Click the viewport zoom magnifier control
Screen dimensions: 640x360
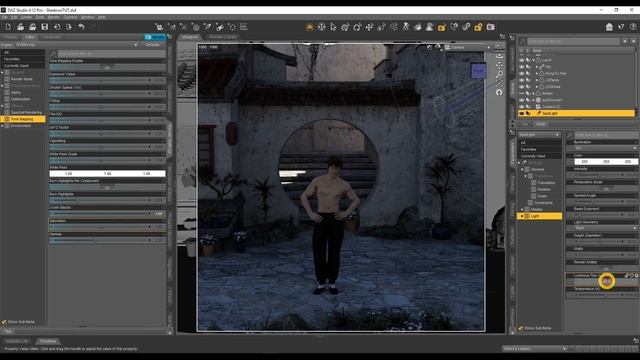click(x=499, y=74)
